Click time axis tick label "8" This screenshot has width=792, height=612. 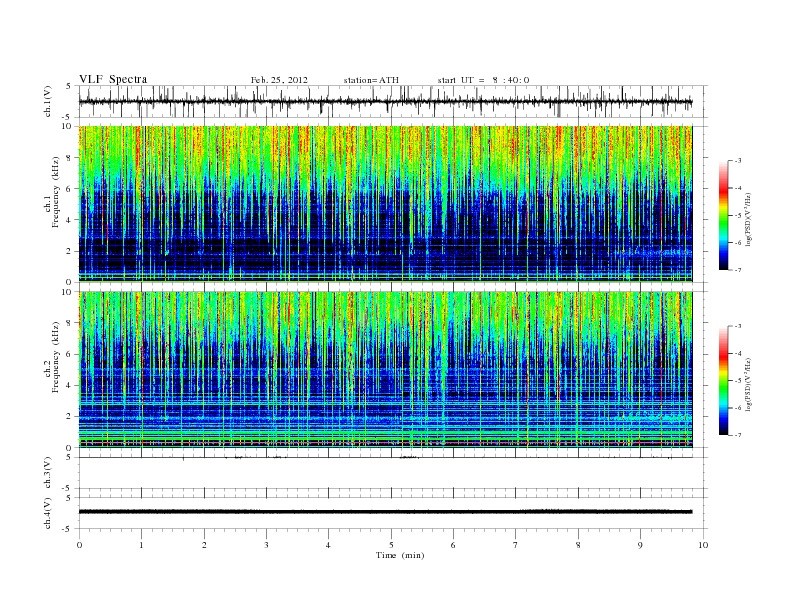(578, 545)
